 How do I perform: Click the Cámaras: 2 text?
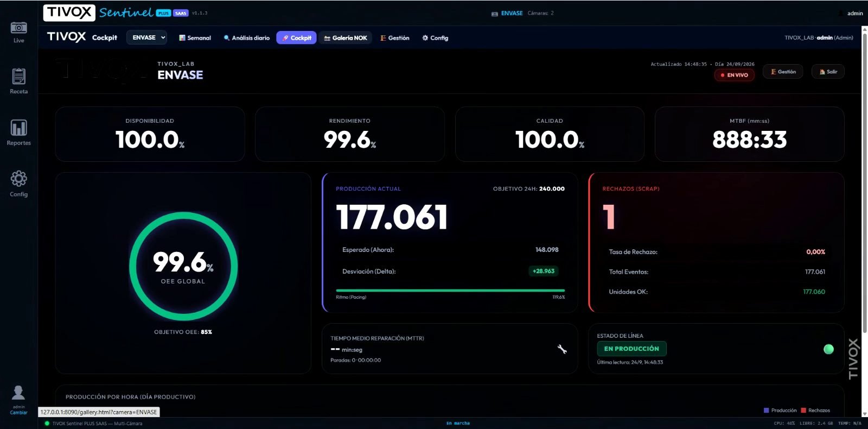pos(540,14)
